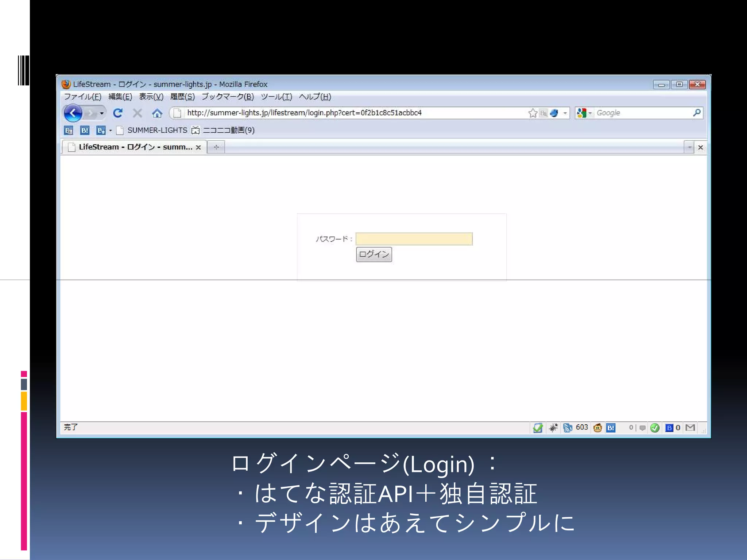The width and height of the screenshot is (747, 560).
Task: Minimize the Firefox window
Action: click(661, 85)
